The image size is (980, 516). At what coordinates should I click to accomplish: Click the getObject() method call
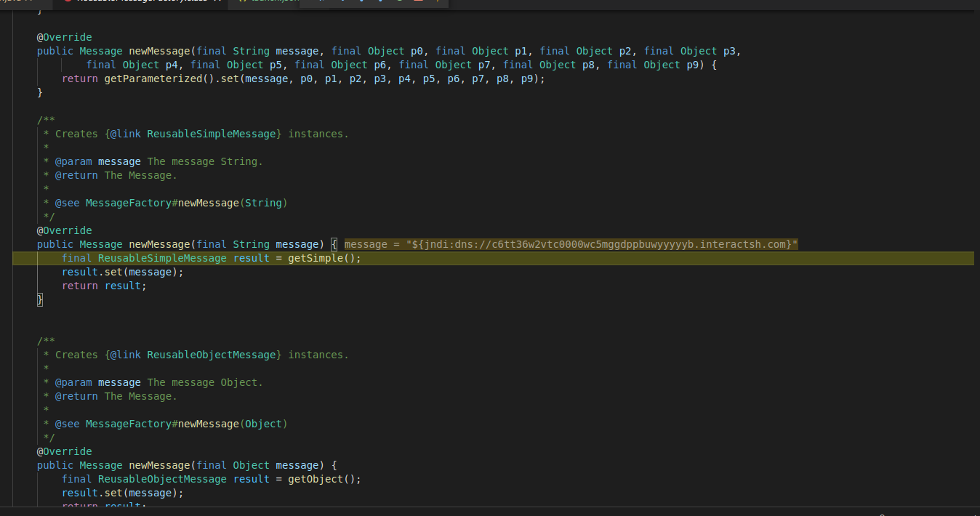[x=321, y=479]
